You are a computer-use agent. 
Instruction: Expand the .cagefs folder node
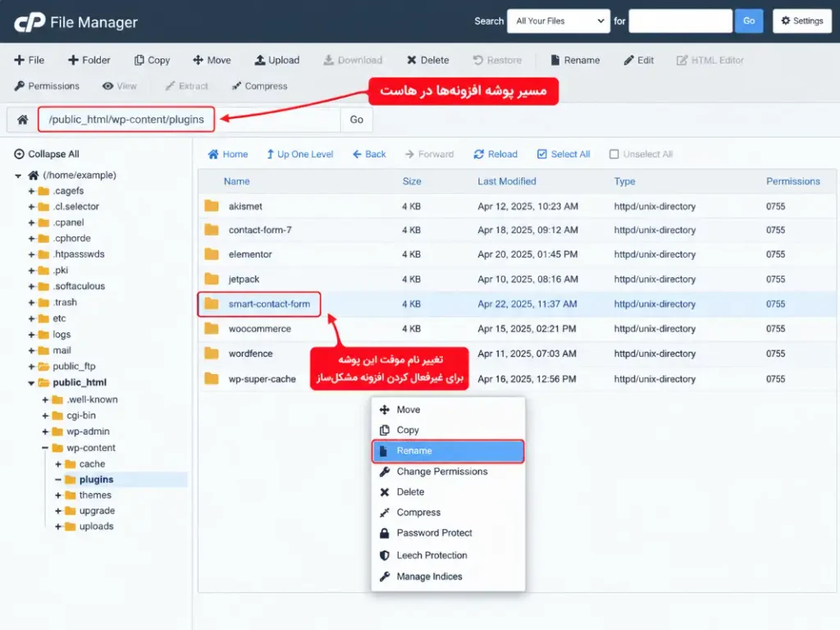(31, 191)
